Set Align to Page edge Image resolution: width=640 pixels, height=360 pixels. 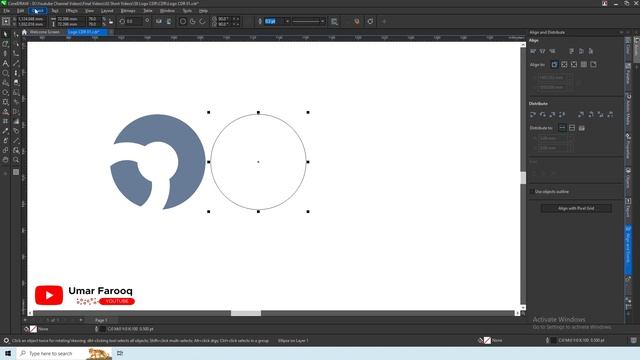(x=564, y=64)
